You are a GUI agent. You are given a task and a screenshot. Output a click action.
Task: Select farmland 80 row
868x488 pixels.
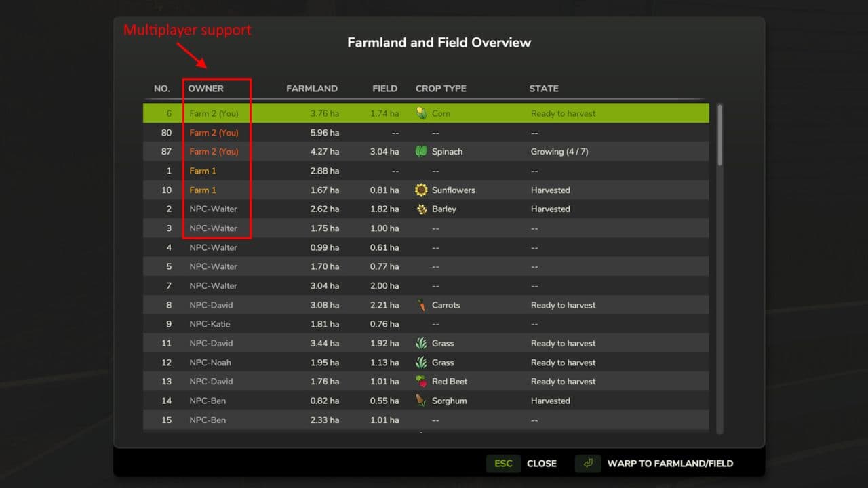tap(426, 133)
